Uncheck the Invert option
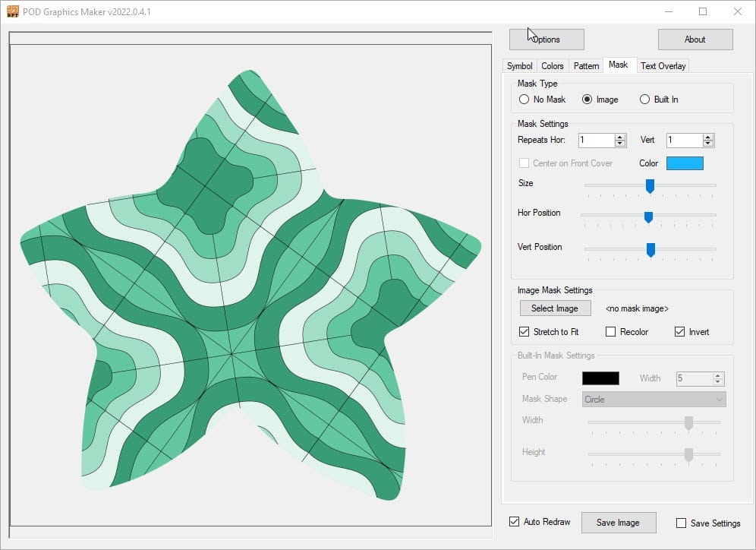Screen dimensions: 756x550 (680, 332)
